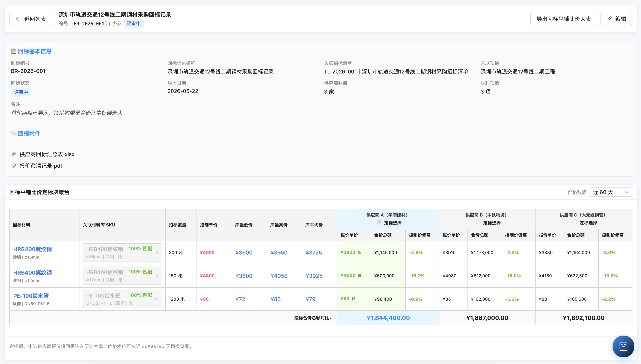
Task: Select 定标选择 radio for 供应商 C 大无缝钢管
Action: pos(575,222)
